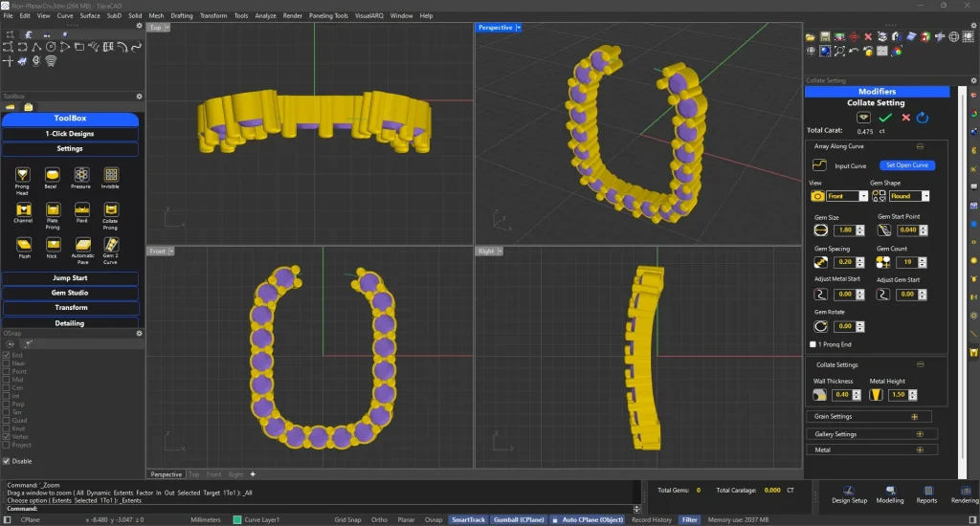Click the Gem Size value field
This screenshot has height=526, width=980.
(844, 230)
